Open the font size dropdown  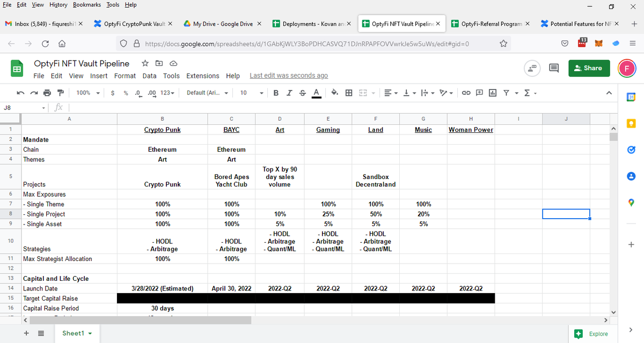click(252, 93)
